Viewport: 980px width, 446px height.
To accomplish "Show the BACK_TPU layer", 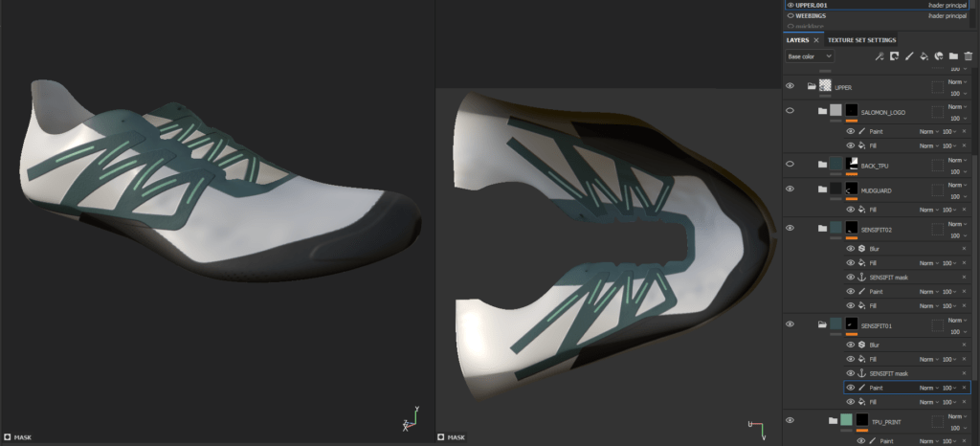I will [790, 164].
